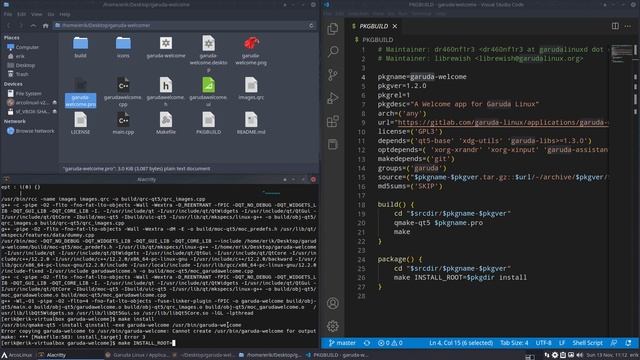Open the ArcoLinux menu on the taskbar
Image resolution: width=640 pixels, height=360 pixels.
pos(17,355)
